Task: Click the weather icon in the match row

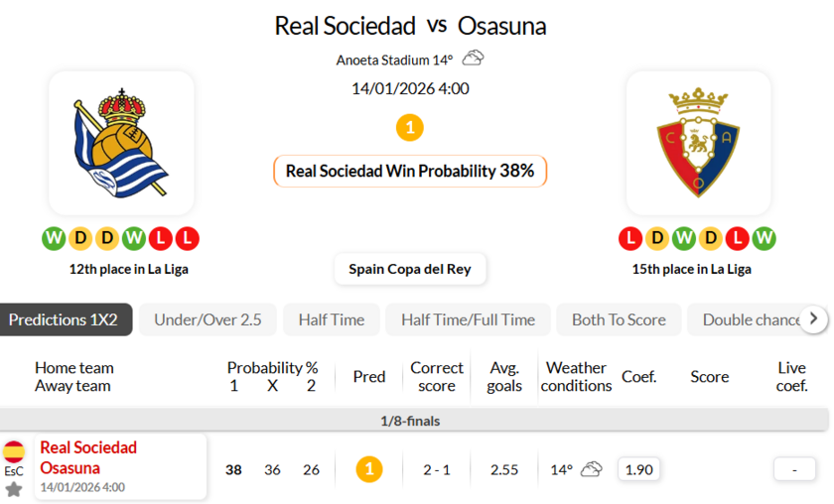Action: coord(592,469)
